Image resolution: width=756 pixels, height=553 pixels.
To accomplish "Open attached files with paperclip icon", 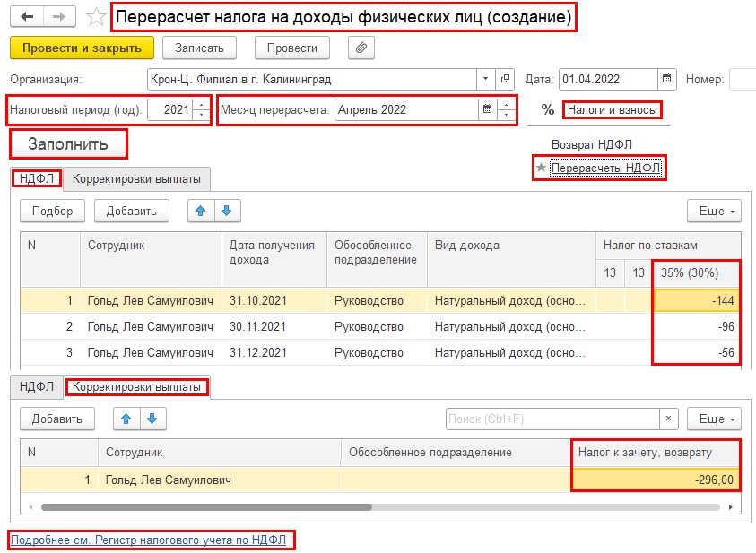I will [x=361, y=48].
